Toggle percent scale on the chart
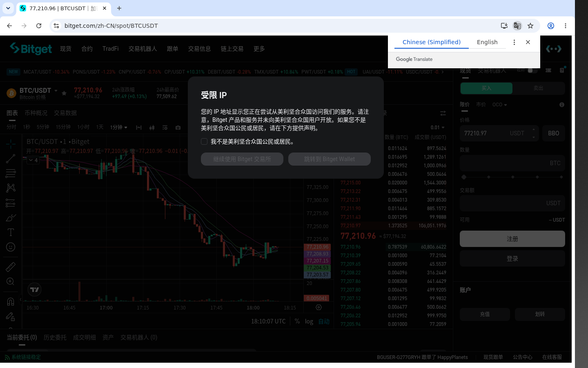The width and height of the screenshot is (588, 368). pos(297,321)
